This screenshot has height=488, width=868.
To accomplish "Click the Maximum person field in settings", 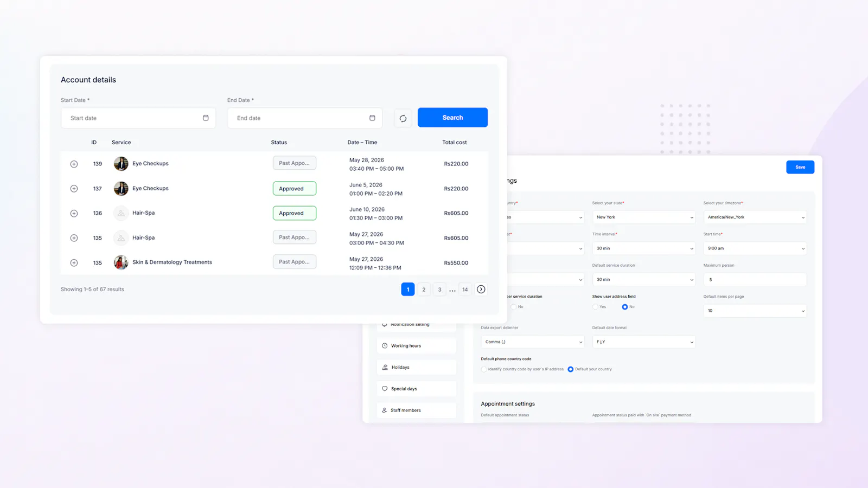I will 755,280.
